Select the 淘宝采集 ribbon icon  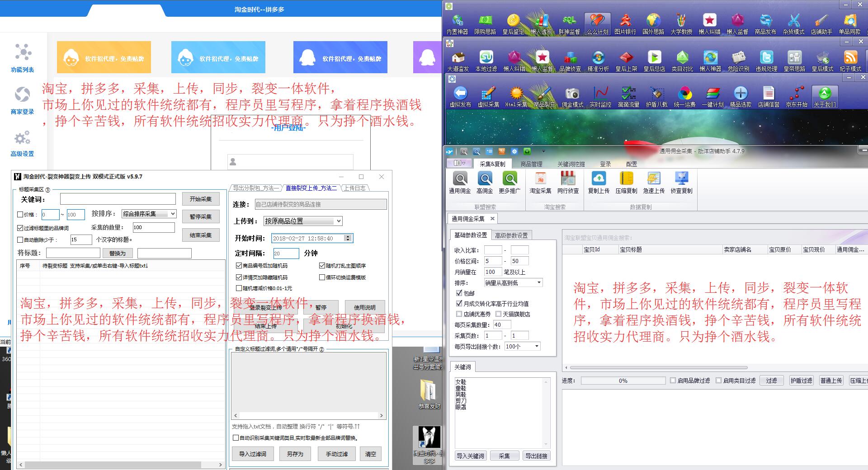[540, 183]
